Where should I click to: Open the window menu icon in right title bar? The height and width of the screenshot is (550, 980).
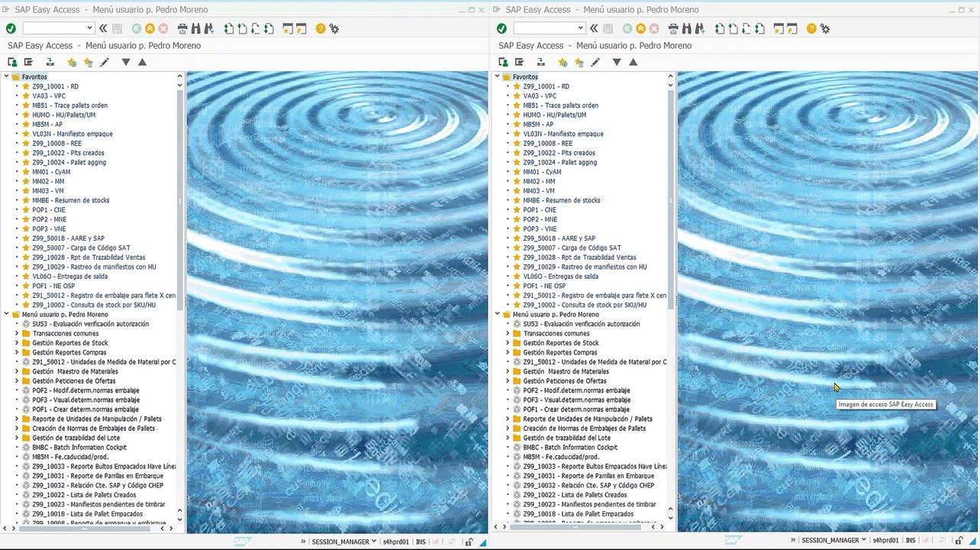click(496, 10)
